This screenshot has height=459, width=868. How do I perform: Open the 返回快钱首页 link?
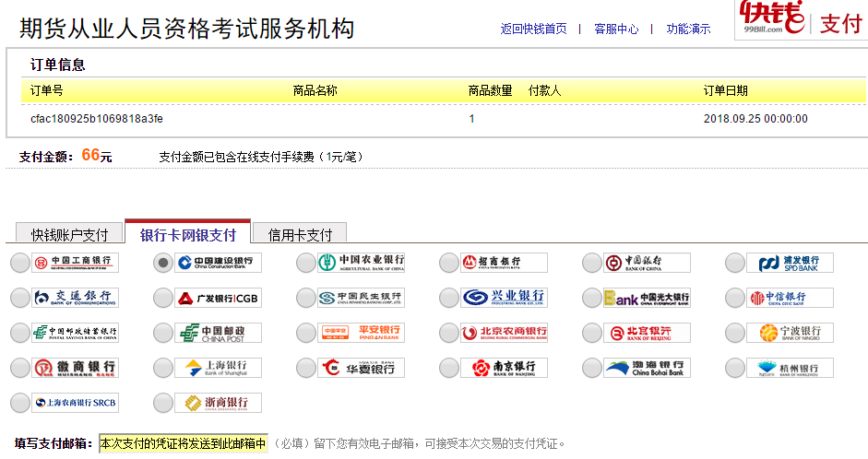point(534,29)
